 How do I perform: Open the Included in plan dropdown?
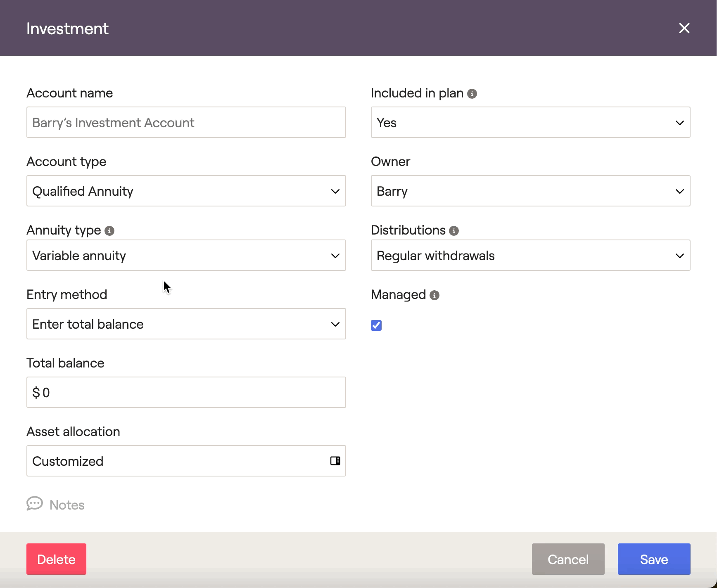click(530, 122)
